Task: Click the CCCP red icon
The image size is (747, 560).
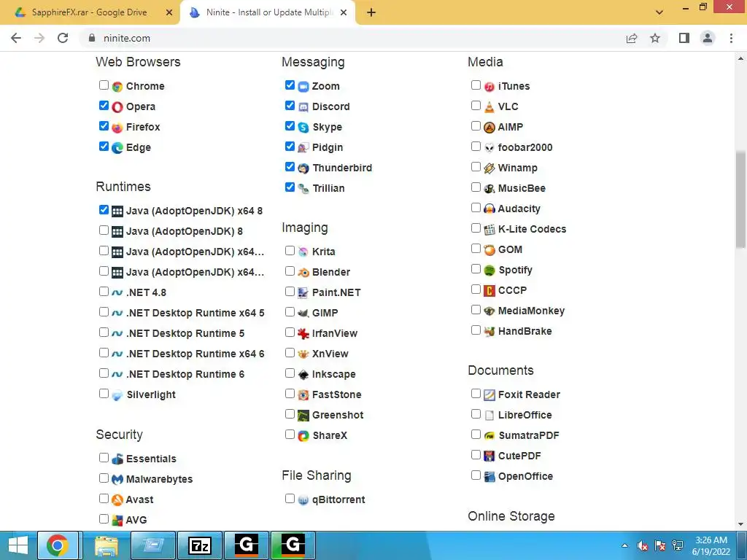Action: click(489, 291)
